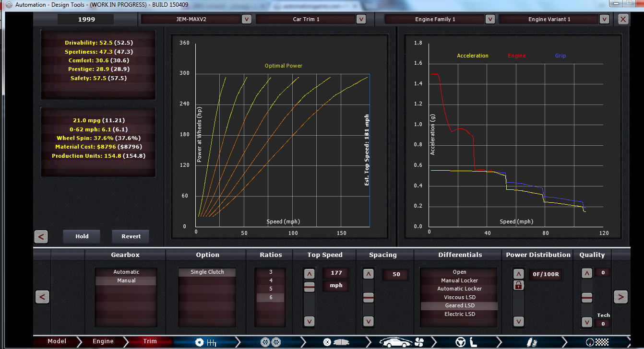
Task: Lower quality with down arrow
Action: point(586,322)
